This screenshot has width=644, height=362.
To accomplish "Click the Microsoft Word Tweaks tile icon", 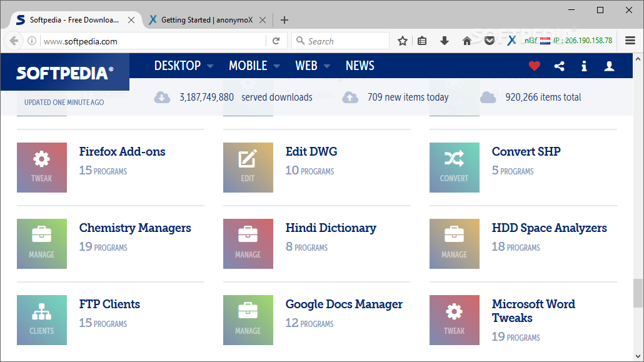I will tap(455, 320).
